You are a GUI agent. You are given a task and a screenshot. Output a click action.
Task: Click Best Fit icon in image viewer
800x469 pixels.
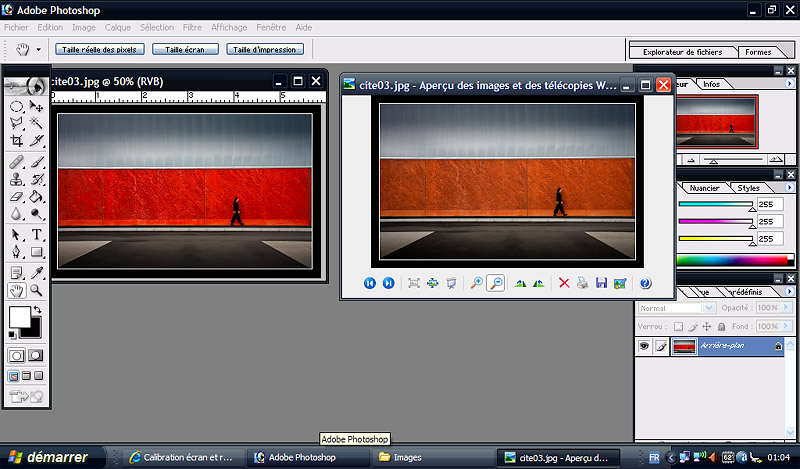click(x=414, y=283)
